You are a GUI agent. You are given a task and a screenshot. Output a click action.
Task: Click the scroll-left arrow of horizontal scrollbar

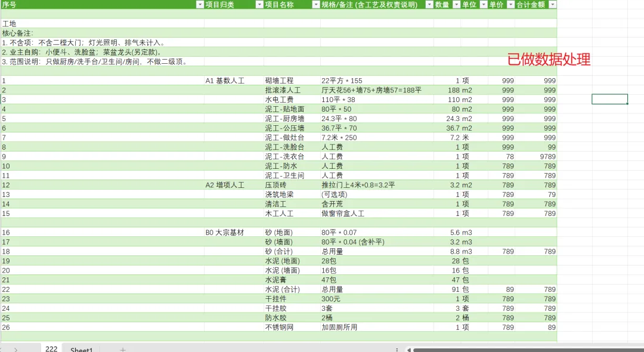pos(408,350)
